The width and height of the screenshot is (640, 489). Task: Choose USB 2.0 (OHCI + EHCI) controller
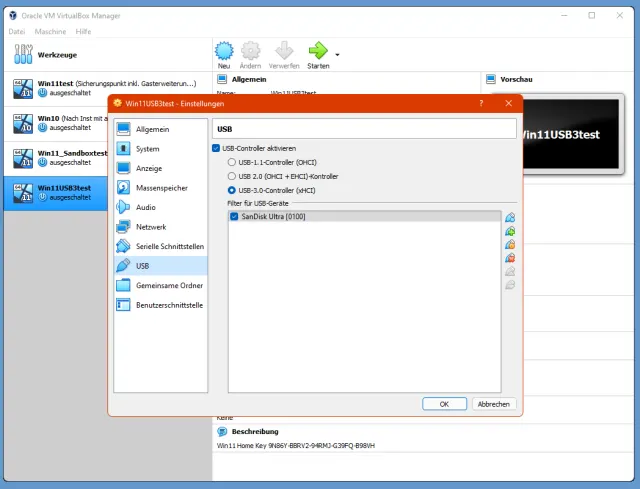click(x=233, y=175)
